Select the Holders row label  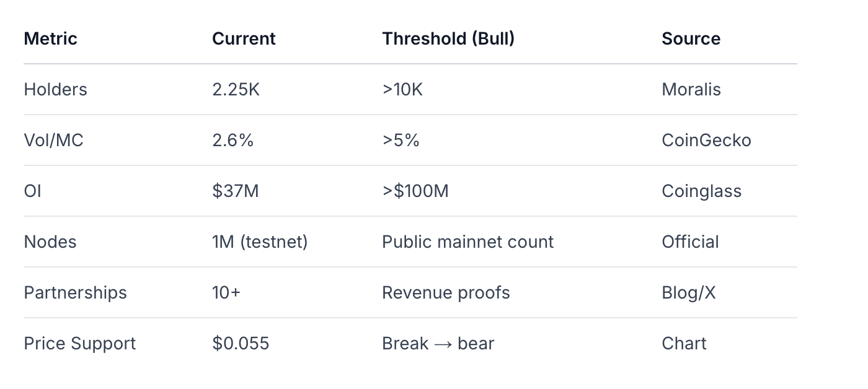pos(55,89)
